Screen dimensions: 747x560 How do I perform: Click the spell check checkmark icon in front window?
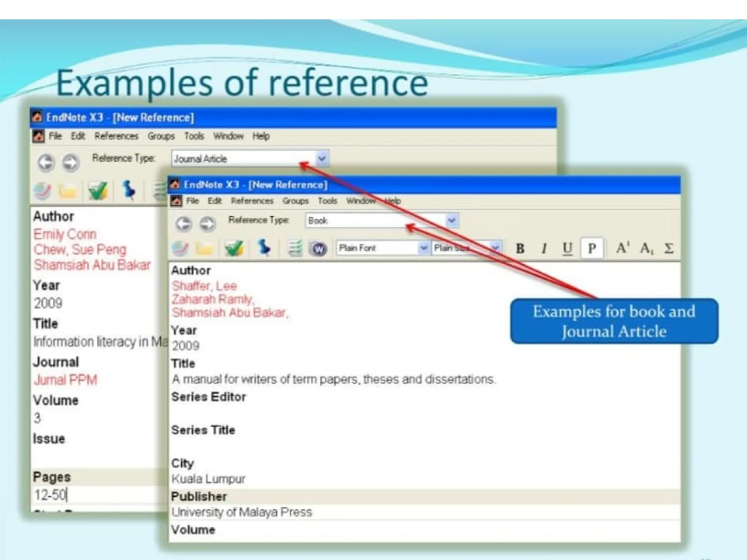click(234, 249)
